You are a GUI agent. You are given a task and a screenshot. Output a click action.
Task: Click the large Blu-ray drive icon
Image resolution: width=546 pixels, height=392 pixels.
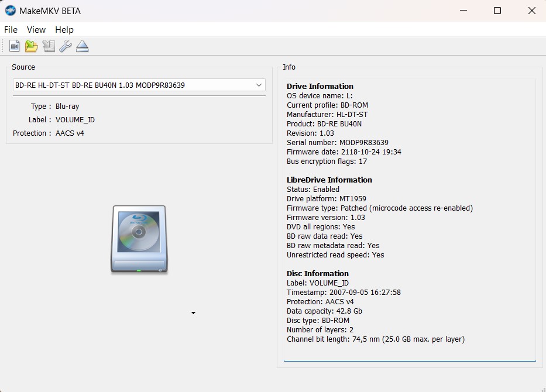coord(139,239)
